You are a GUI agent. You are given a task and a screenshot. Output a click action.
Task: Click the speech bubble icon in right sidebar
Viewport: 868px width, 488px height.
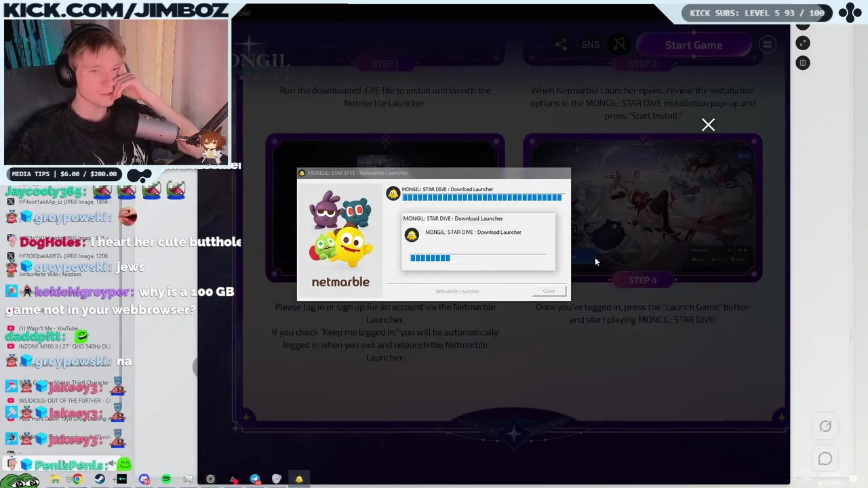coord(825,459)
